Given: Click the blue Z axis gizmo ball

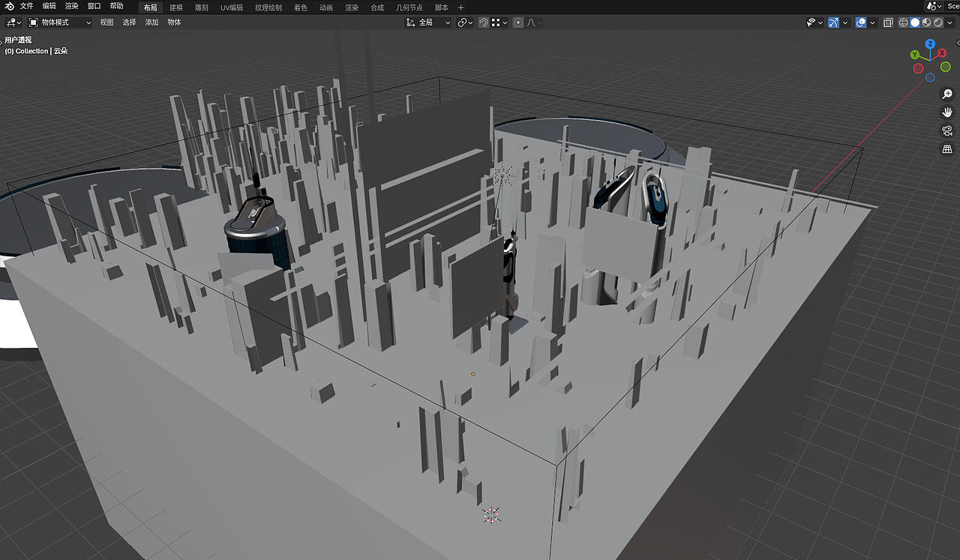Looking at the screenshot, I should pyautogui.click(x=931, y=44).
